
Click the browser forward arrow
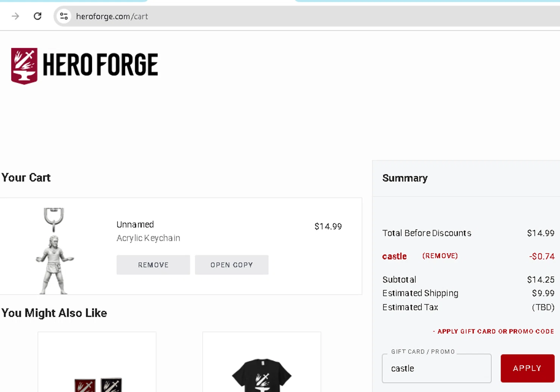pos(15,16)
